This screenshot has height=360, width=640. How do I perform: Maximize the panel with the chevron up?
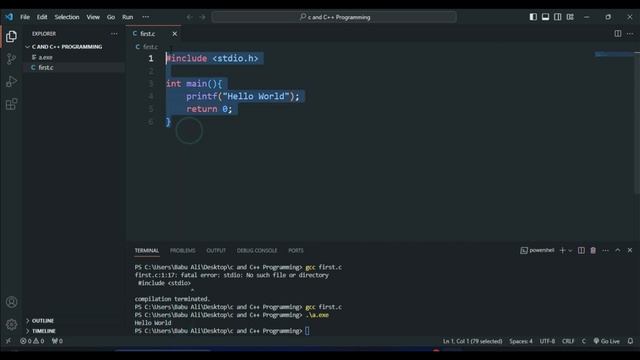(x=618, y=250)
